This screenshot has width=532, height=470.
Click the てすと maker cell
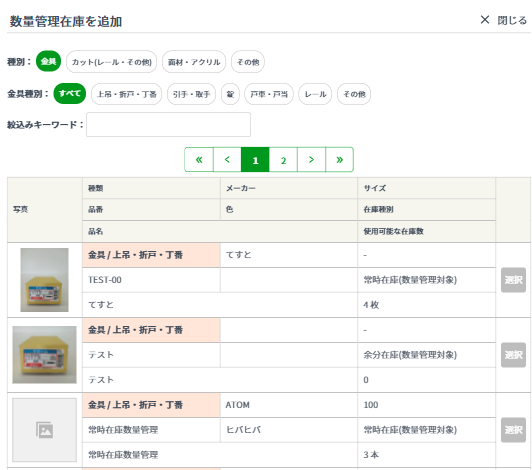coord(289,255)
